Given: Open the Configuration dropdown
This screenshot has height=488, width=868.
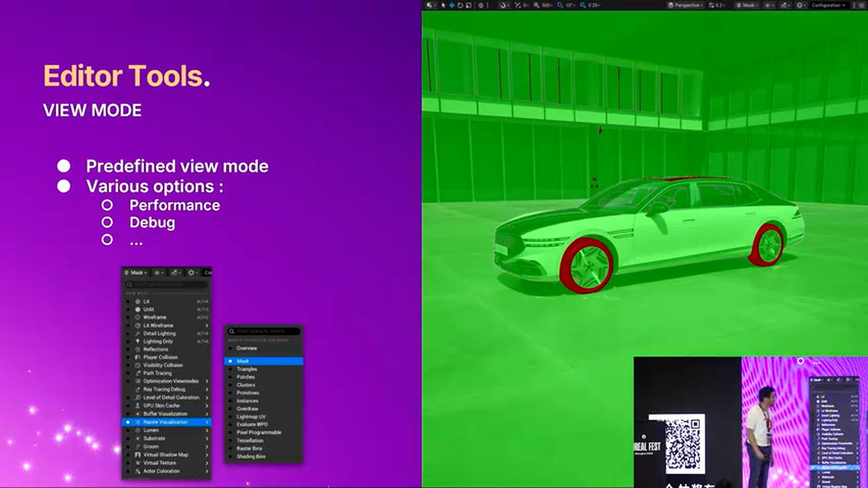Looking at the screenshot, I should (828, 5).
